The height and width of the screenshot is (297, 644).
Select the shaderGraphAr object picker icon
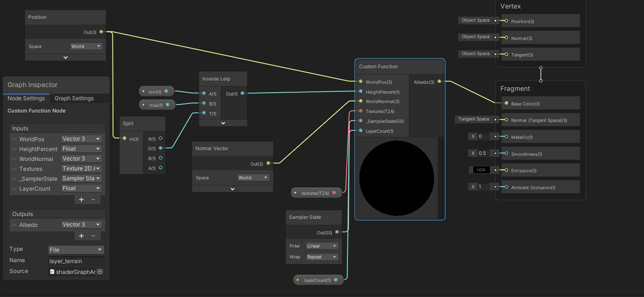(99, 271)
